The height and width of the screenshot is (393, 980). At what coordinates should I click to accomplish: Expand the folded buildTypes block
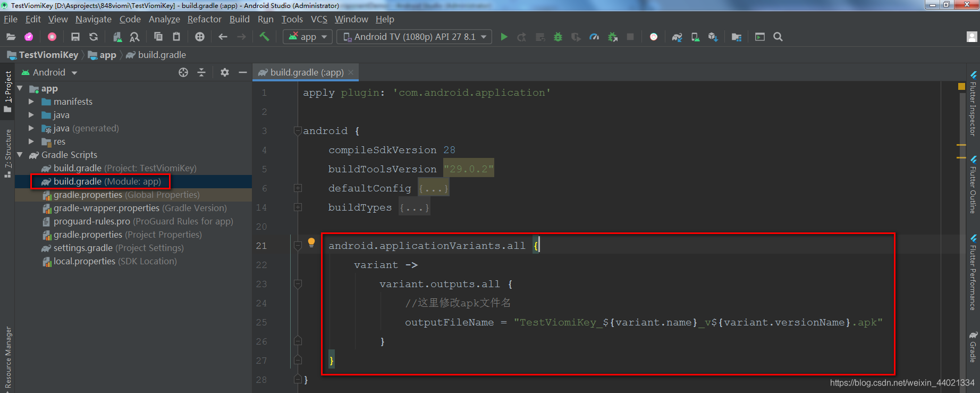click(x=298, y=207)
